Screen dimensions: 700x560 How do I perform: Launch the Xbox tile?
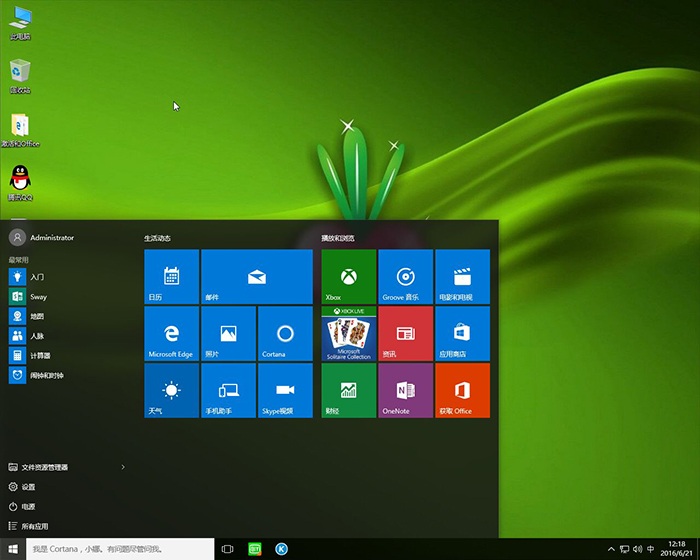[348, 276]
